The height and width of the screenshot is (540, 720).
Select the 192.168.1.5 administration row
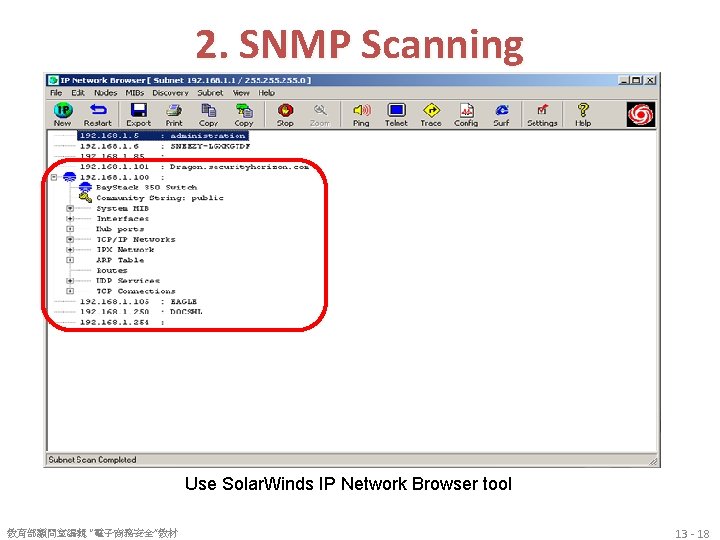pos(163,135)
